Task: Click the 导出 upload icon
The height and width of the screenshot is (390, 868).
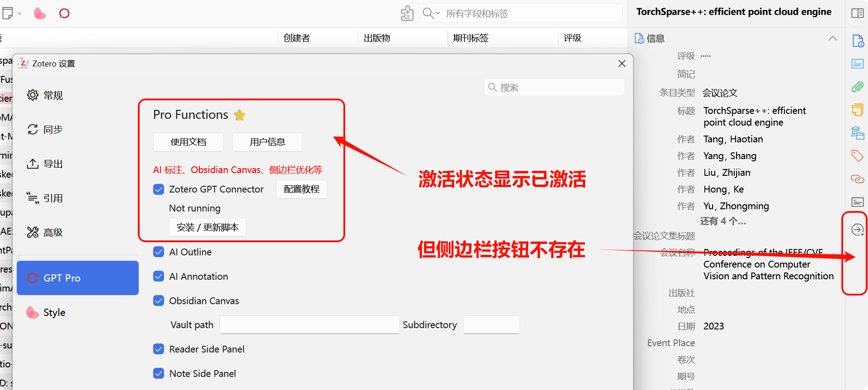Action: tap(33, 164)
